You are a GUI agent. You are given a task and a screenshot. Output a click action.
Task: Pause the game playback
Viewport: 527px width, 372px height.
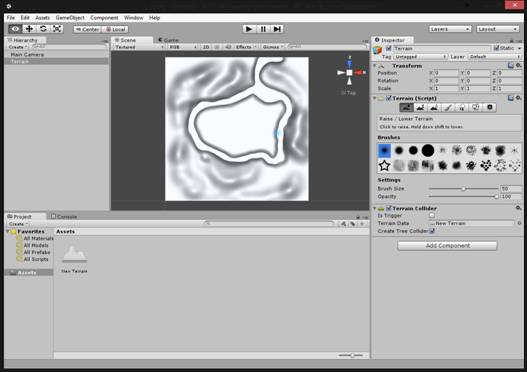(263, 29)
